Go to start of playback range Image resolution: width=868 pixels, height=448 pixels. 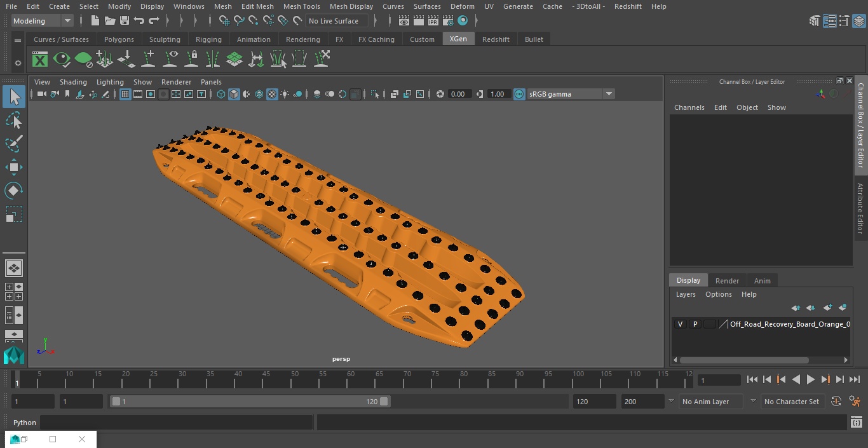752,379
